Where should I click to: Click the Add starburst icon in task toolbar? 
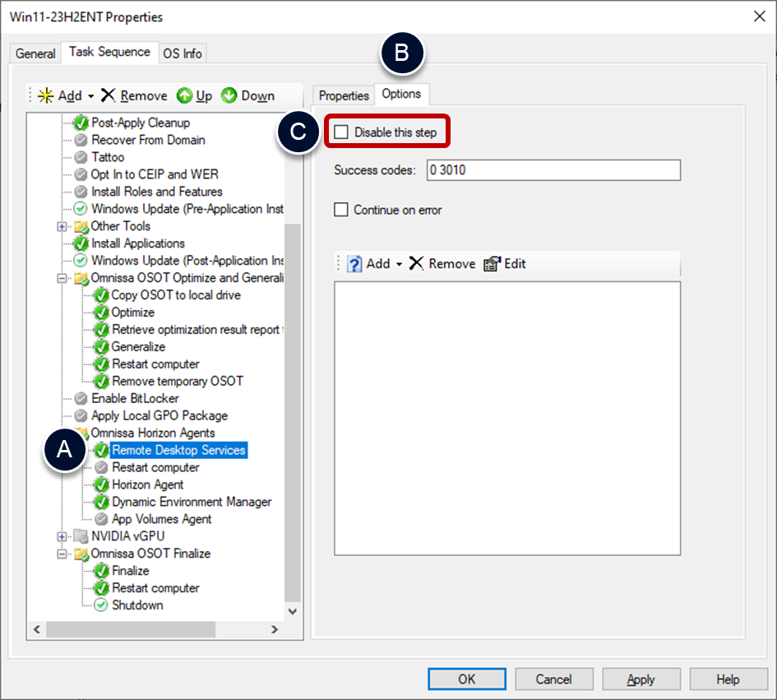[x=46, y=95]
